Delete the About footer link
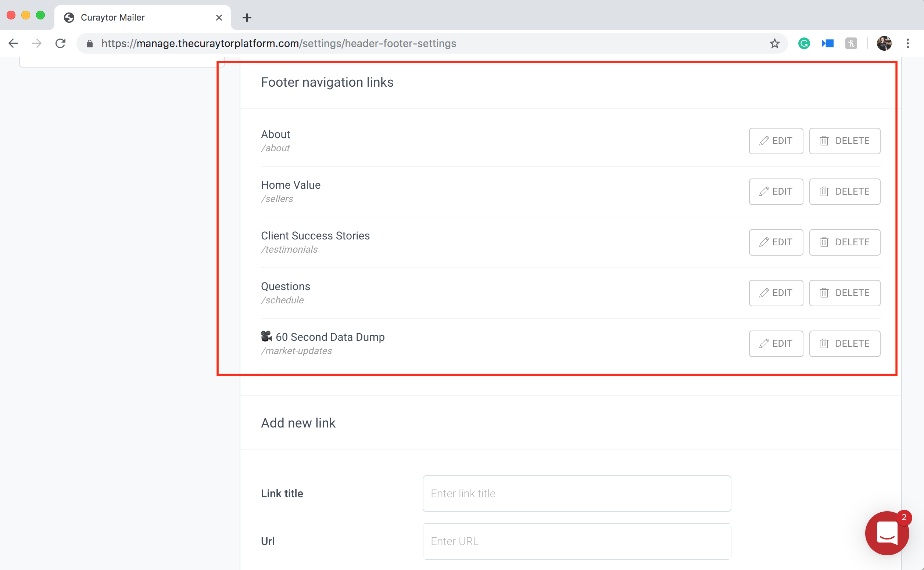Viewport: 924px width, 570px height. [844, 141]
